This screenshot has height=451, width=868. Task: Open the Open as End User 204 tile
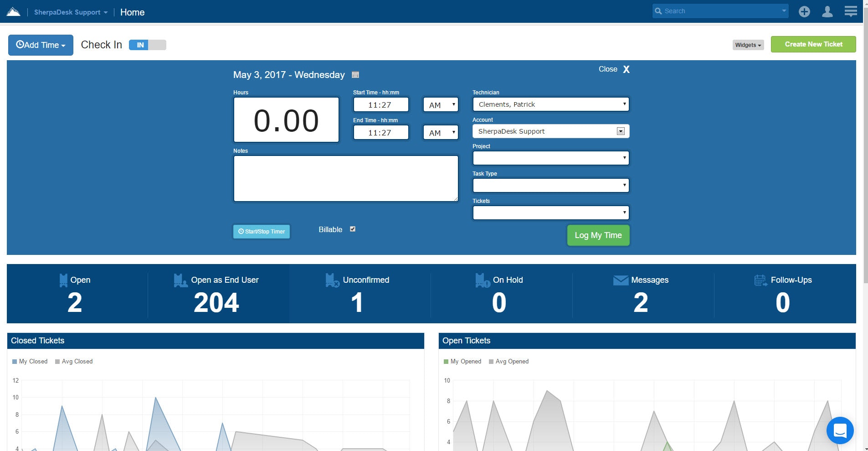click(218, 294)
